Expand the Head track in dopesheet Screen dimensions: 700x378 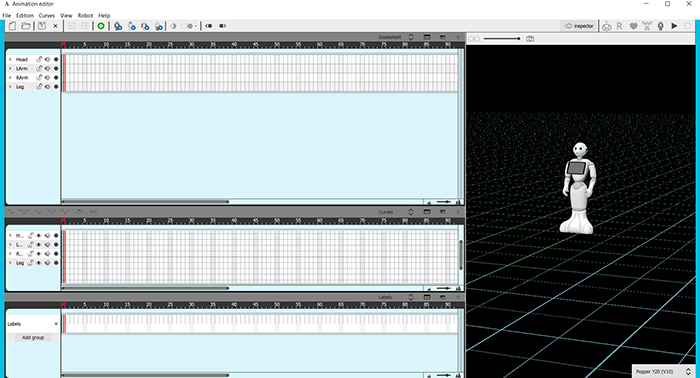coord(10,59)
